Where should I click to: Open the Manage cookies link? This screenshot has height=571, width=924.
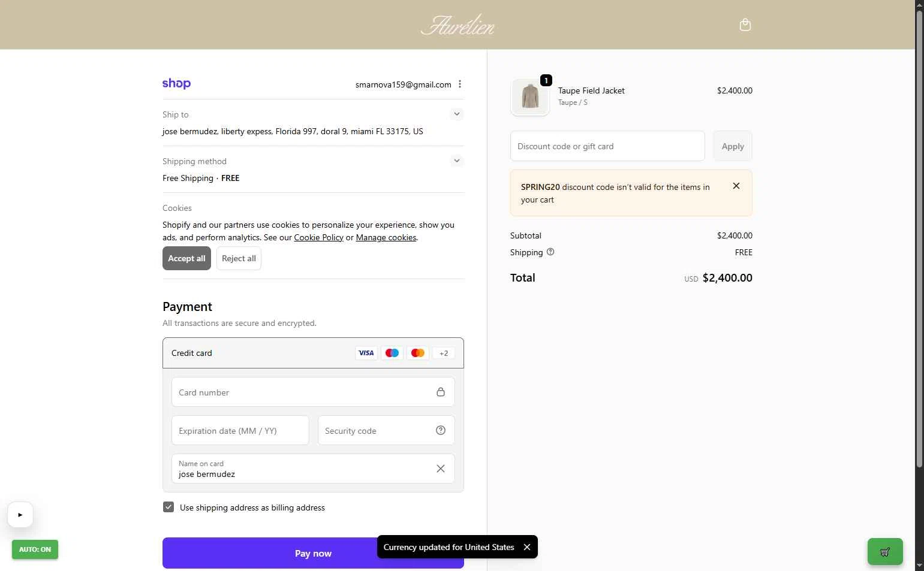pos(386,237)
